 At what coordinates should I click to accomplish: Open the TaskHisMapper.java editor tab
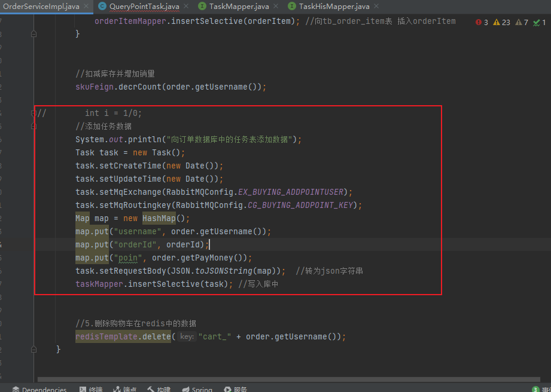tap(334, 6)
